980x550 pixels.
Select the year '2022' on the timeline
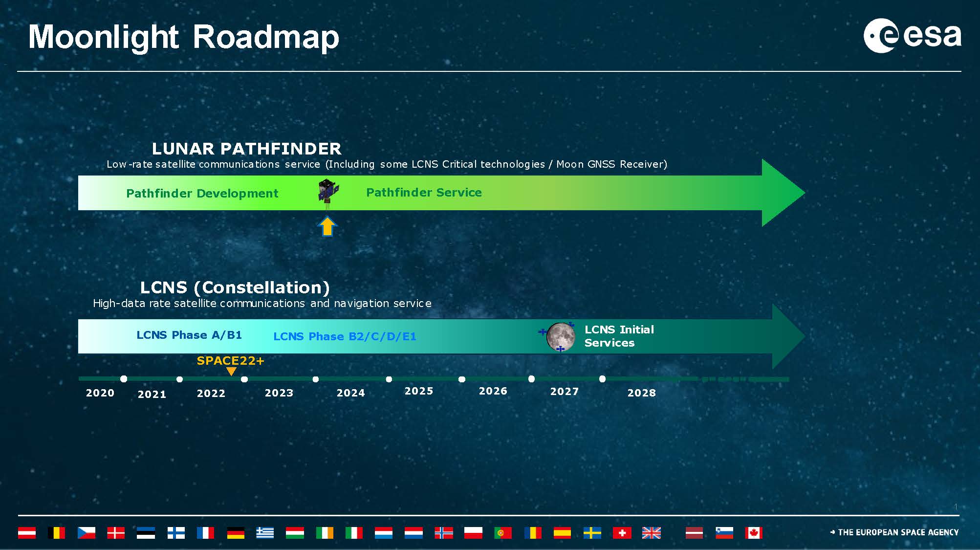(x=211, y=394)
